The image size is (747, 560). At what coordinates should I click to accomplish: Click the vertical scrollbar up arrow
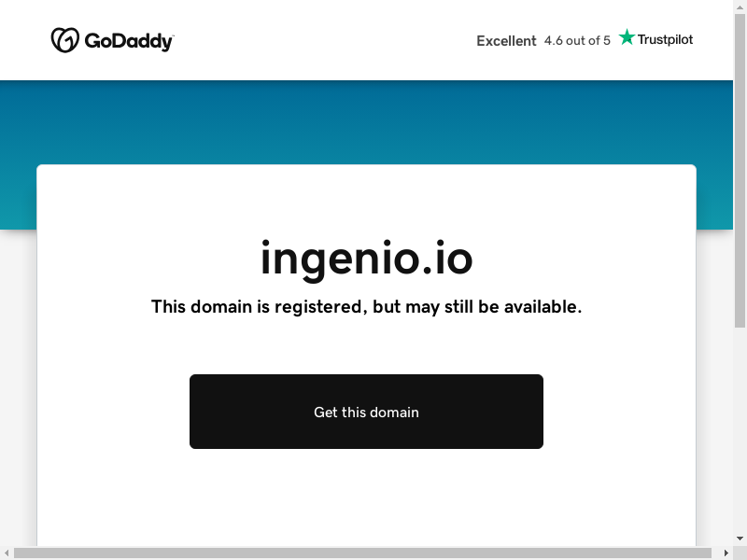point(740,7)
